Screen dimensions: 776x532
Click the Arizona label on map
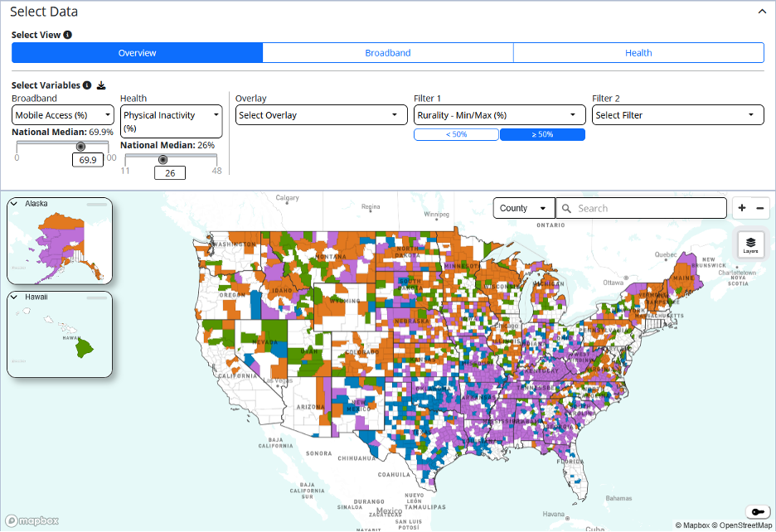pyautogui.click(x=310, y=407)
